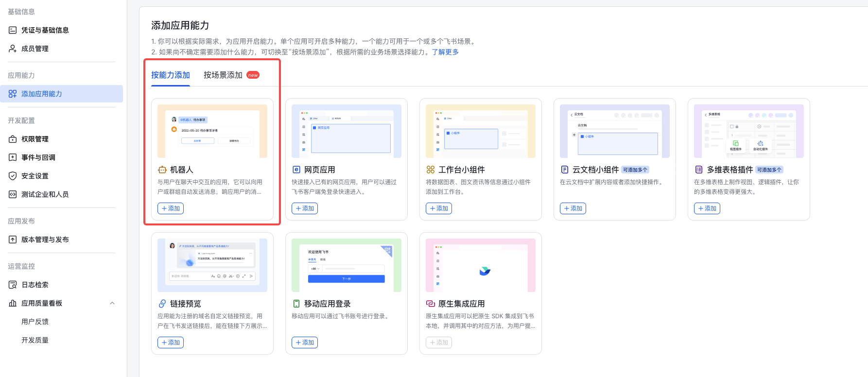This screenshot has height=377, width=868.
Task: Click the document icon beside 云文档小组件
Action: pos(565,170)
